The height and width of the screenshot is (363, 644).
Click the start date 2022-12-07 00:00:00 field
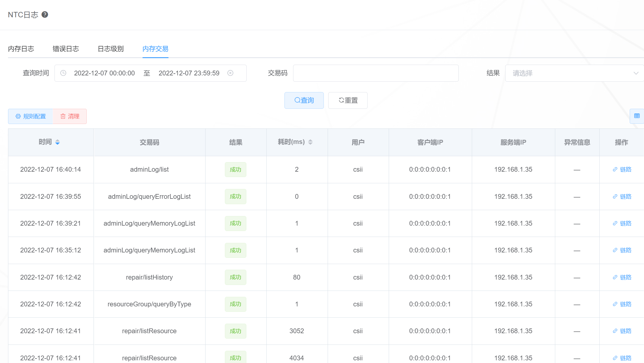[x=105, y=73]
